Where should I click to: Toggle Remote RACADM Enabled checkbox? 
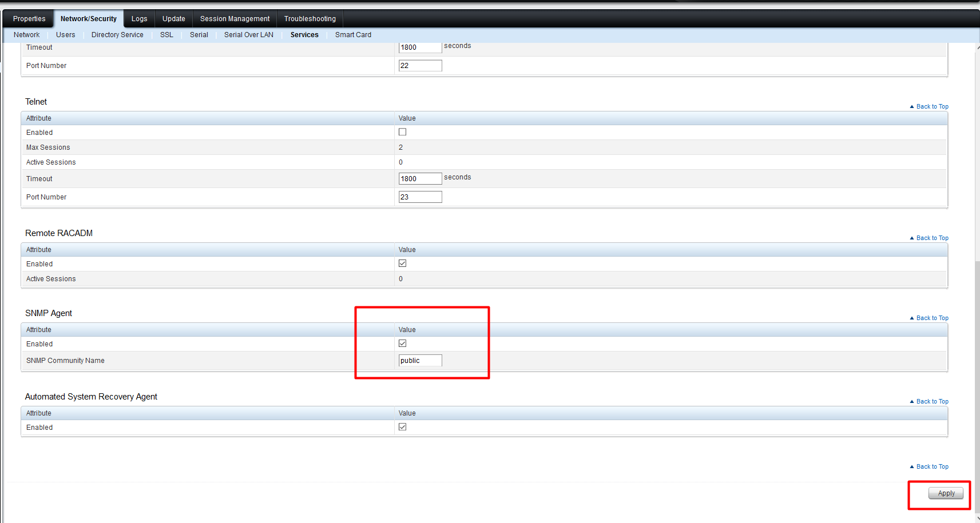(x=403, y=264)
